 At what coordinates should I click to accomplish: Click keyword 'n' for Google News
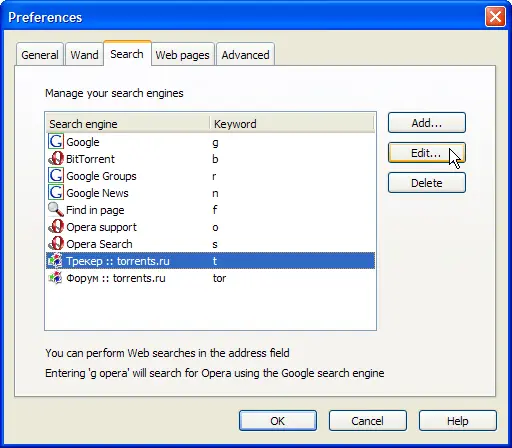click(x=215, y=193)
